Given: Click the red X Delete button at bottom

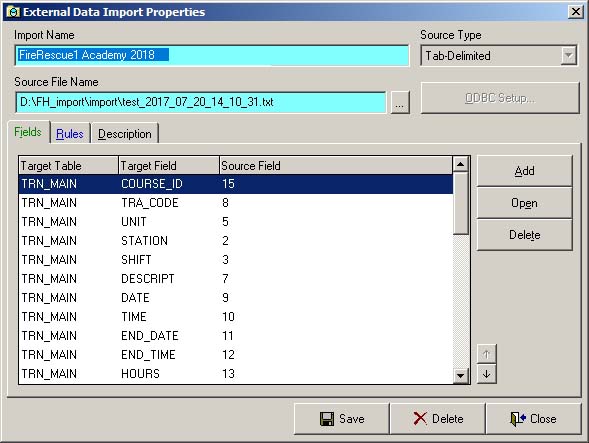Looking at the screenshot, I should click(x=438, y=419).
